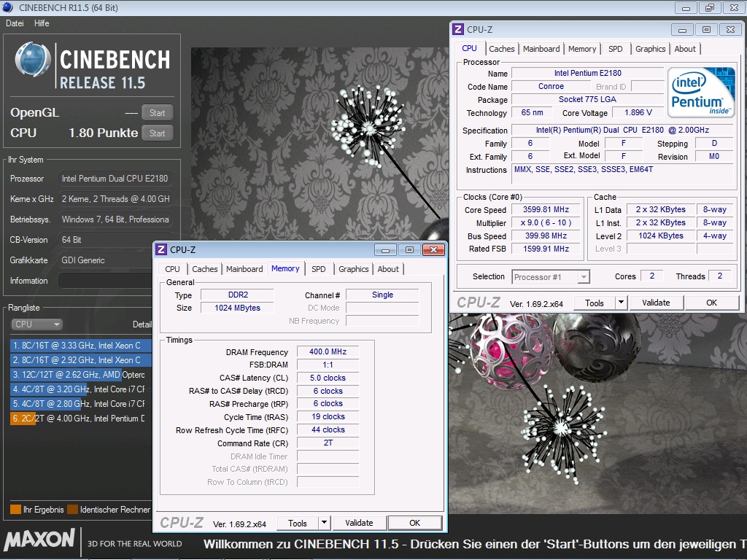
Task: Switch to SPD tab in front CPU-Z window
Action: click(x=319, y=269)
